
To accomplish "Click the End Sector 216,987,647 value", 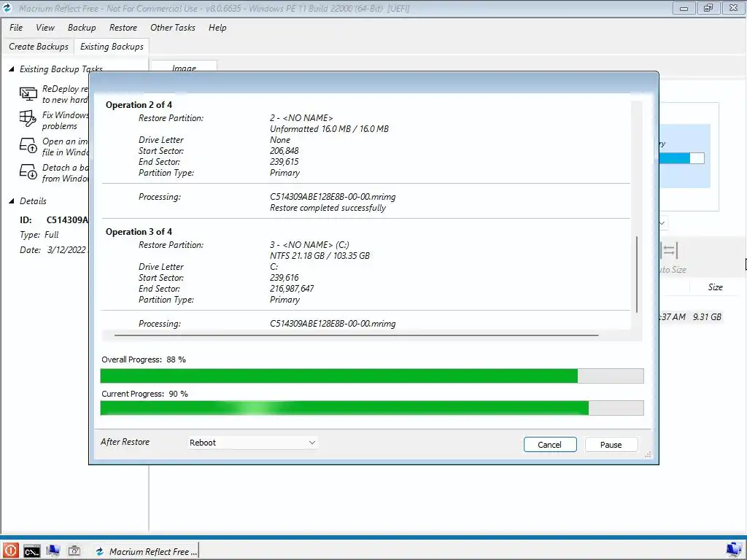I will coord(292,289).
